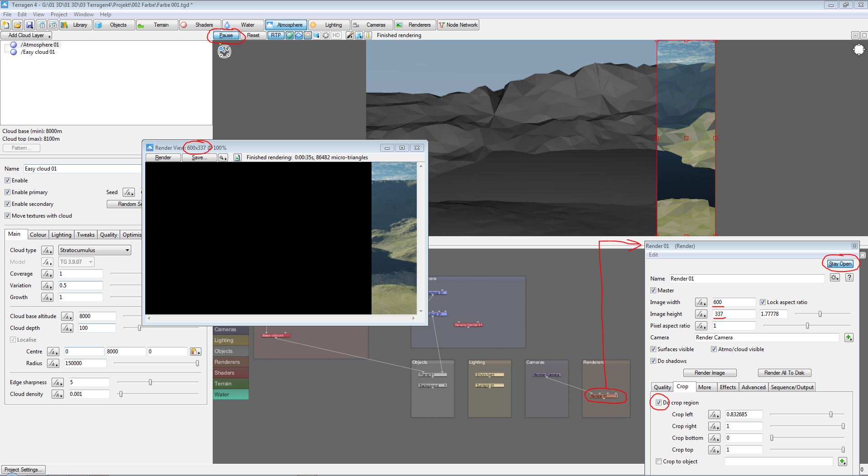The height and width of the screenshot is (476, 868).
Task: Expand the Add Cloud Layer menu button
Action: click(x=27, y=35)
